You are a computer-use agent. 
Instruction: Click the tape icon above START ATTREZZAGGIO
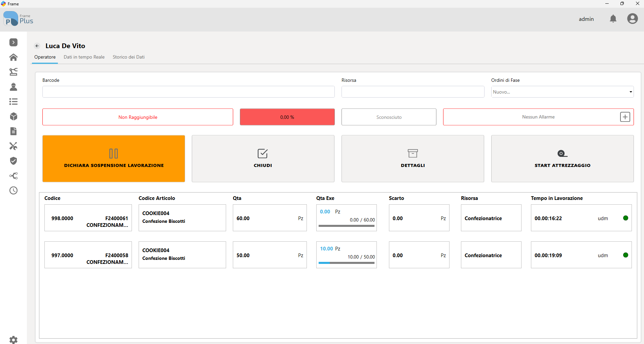pyautogui.click(x=562, y=153)
